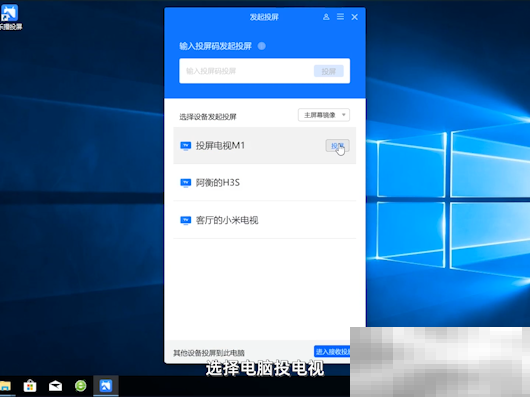Open Mail app from the taskbar
530x397 pixels.
click(x=55, y=386)
